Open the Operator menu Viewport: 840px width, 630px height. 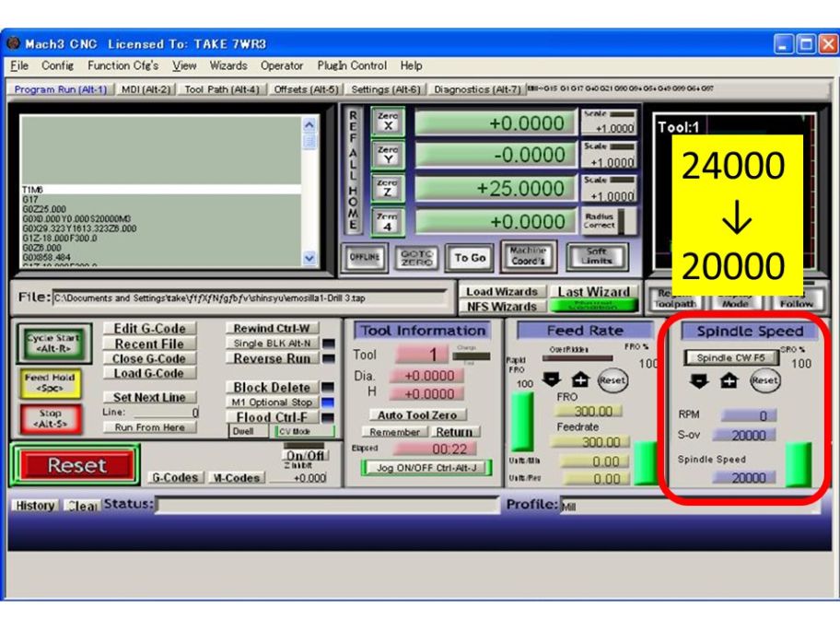[282, 65]
